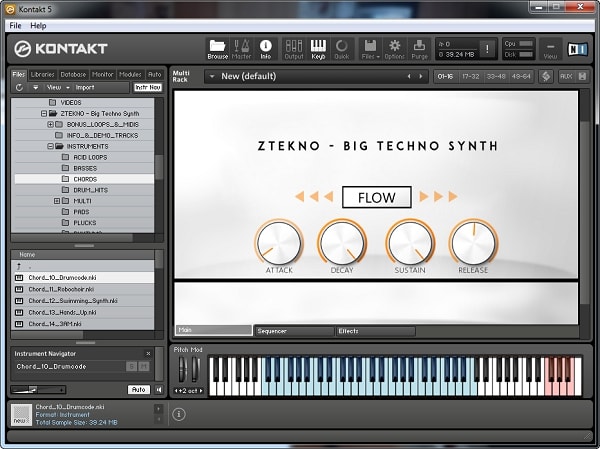Expand the MULTI folder in tree

(58, 201)
